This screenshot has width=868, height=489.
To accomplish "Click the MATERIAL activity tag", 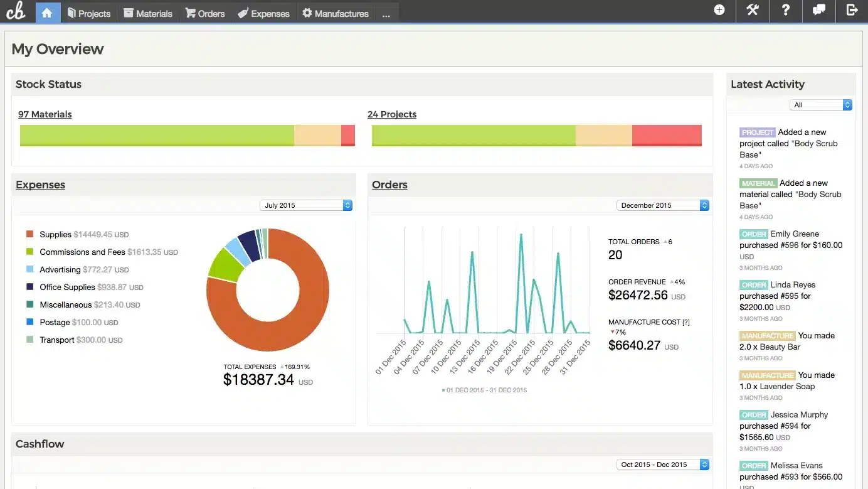I will point(758,183).
